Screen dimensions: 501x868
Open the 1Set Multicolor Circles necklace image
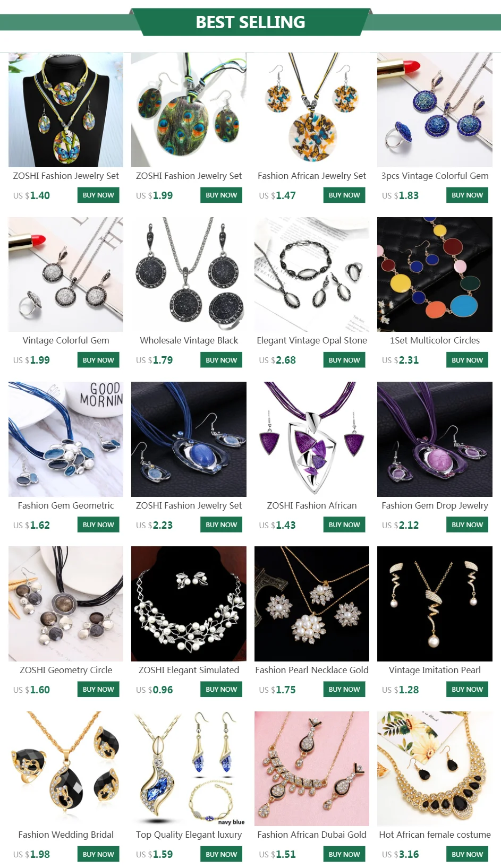click(x=435, y=274)
